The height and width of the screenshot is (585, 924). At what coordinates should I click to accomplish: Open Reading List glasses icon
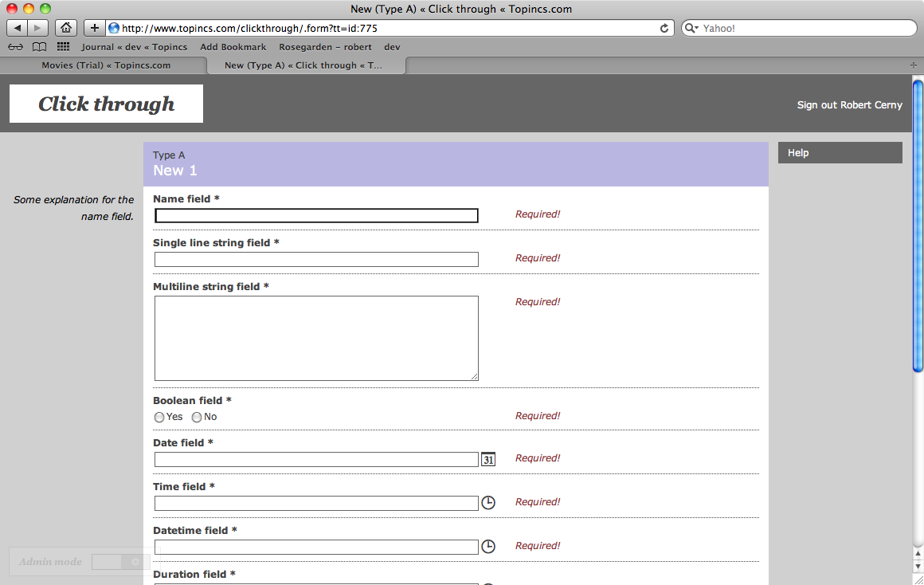point(15,47)
